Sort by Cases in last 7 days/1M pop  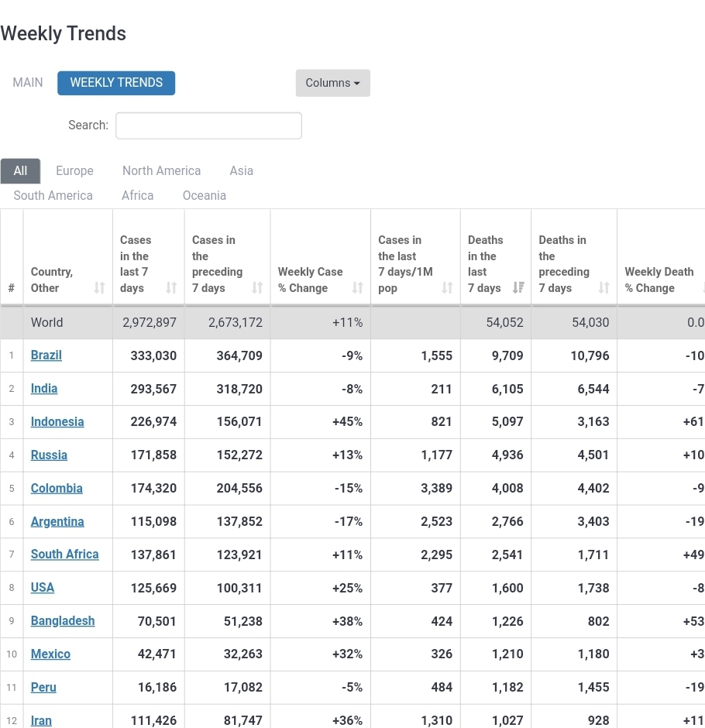tap(447, 288)
